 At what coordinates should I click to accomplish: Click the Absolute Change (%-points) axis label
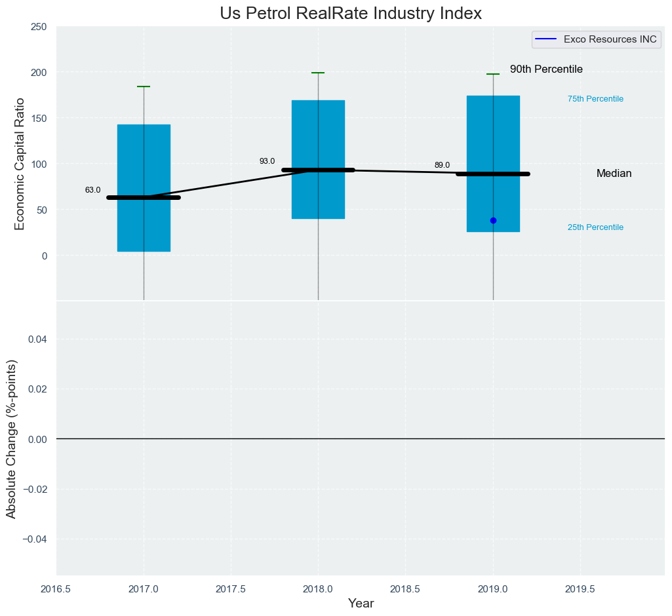(11, 439)
